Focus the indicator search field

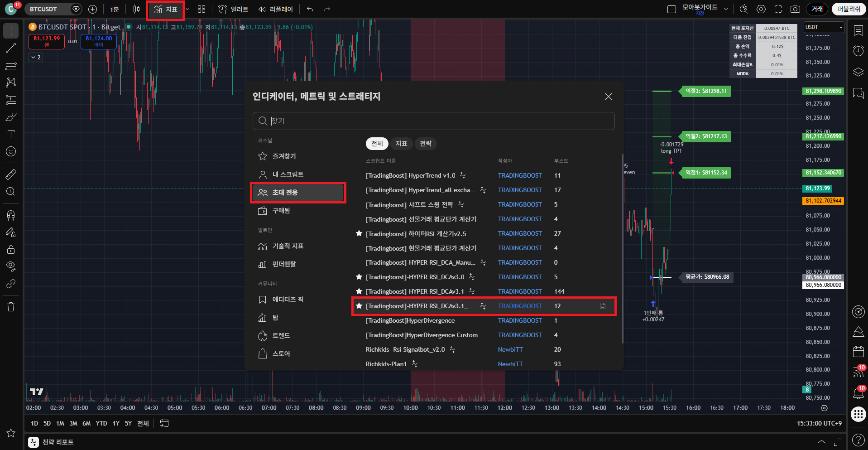(x=433, y=121)
